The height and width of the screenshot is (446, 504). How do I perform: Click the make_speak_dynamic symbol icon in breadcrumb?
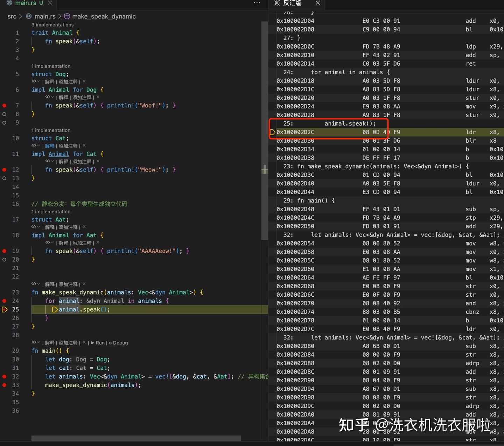[x=66, y=16]
